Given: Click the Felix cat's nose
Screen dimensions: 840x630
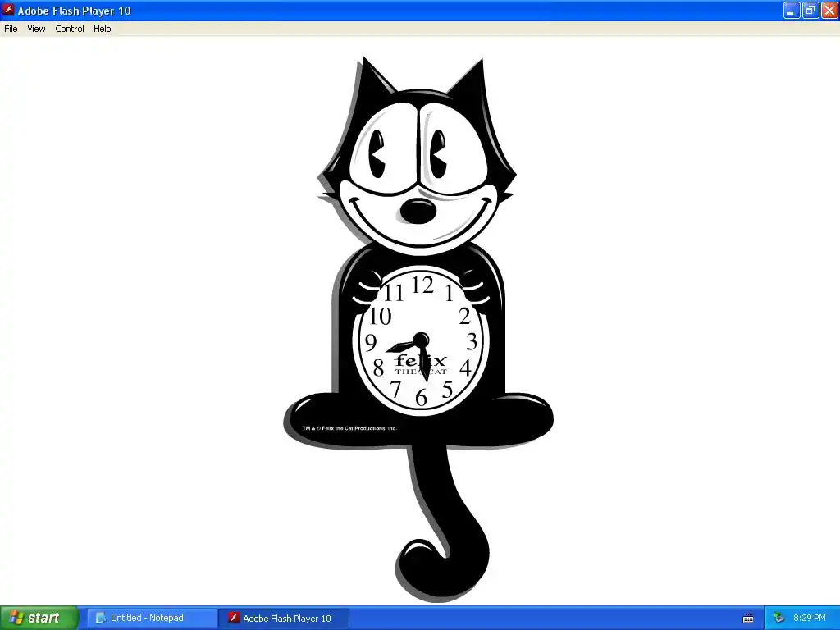Looking at the screenshot, I should pyautogui.click(x=418, y=211).
